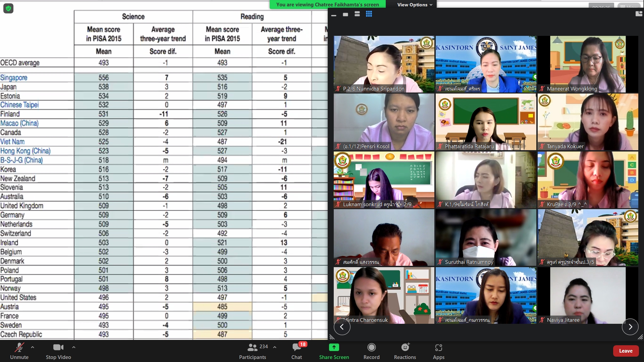The image size is (644, 362).
Task: Open Chat with 18 unread messages
Action: click(297, 350)
